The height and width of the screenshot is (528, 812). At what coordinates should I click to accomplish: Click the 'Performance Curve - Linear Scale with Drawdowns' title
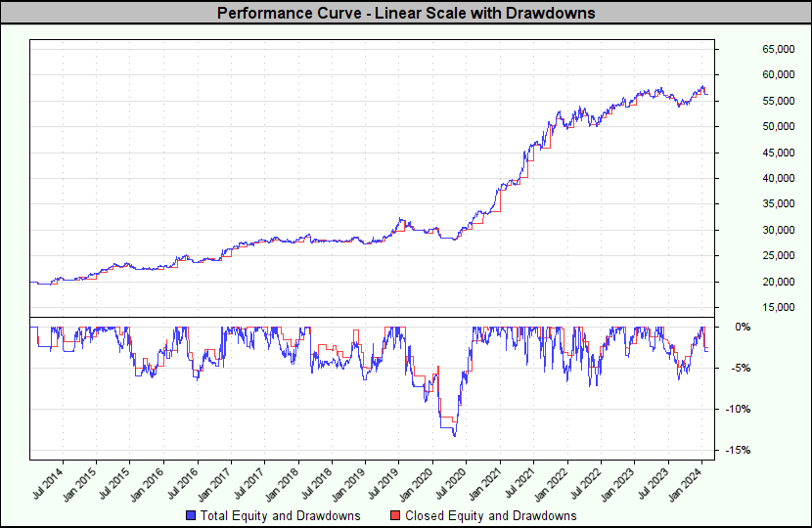[x=406, y=13]
